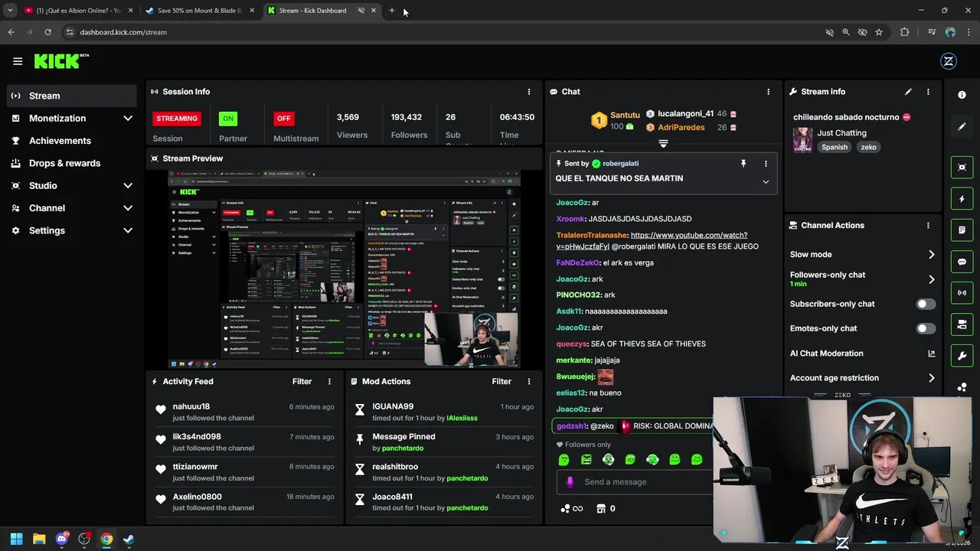The height and width of the screenshot is (551, 980).
Task: Click the purple microphone icon in message box
Action: (570, 482)
